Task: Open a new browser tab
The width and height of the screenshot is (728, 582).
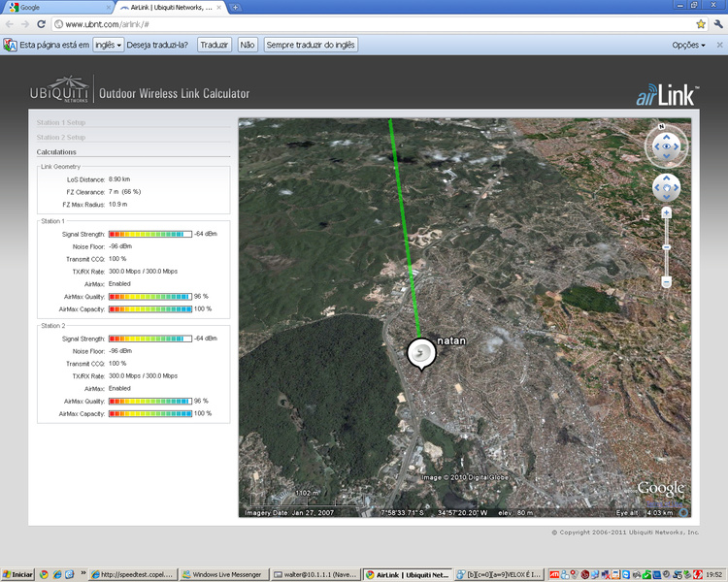Action: (x=236, y=8)
